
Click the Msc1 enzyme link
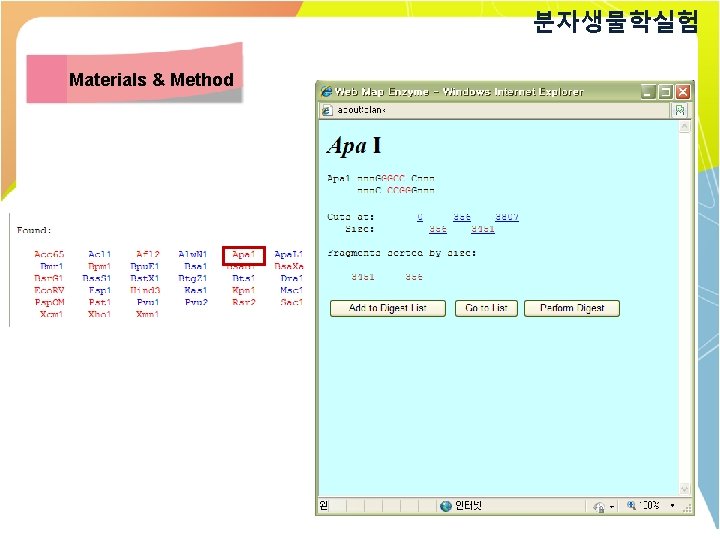(x=292, y=290)
